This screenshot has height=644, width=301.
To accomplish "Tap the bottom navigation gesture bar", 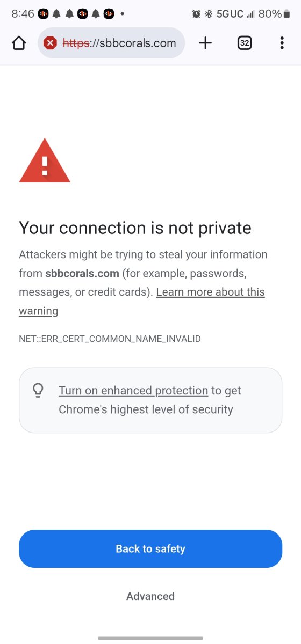I will point(150,638).
